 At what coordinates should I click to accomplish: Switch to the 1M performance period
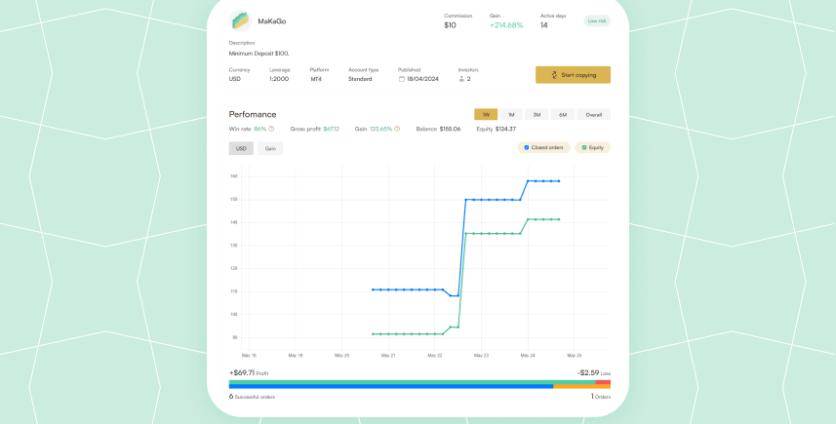(511, 115)
